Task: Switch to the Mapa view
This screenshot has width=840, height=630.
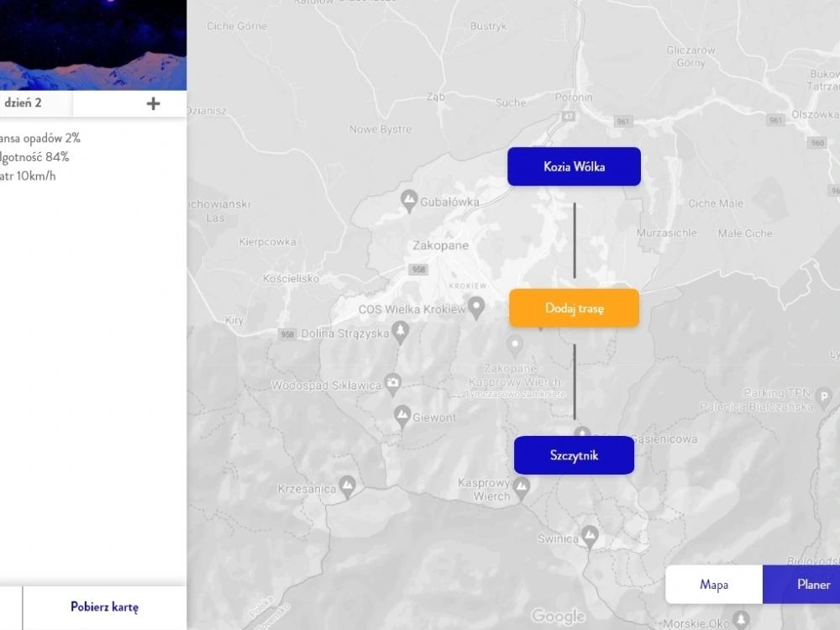Action: coord(713,585)
